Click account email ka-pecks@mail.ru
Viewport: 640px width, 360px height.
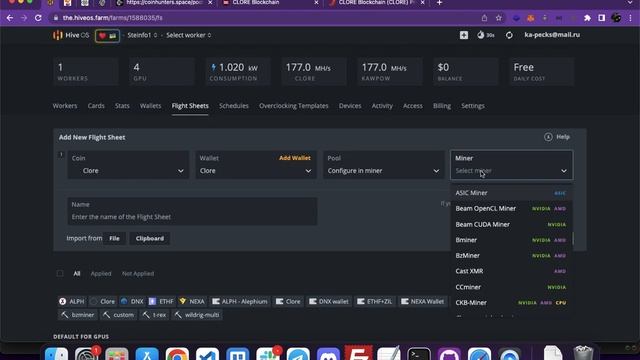tap(552, 35)
